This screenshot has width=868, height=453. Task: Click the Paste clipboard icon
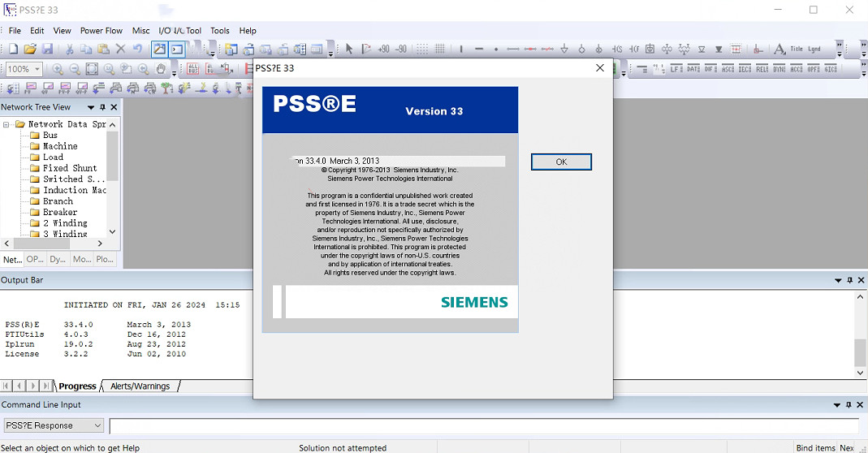coord(103,50)
